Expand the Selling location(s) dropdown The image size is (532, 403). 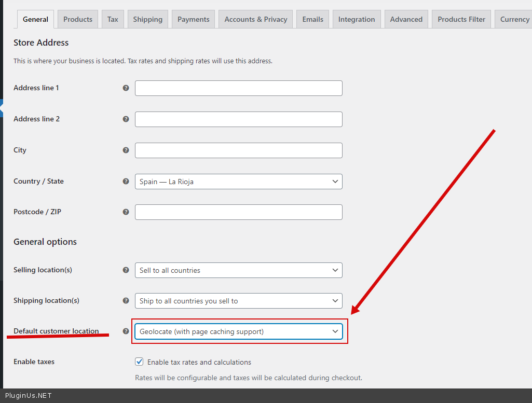point(238,270)
